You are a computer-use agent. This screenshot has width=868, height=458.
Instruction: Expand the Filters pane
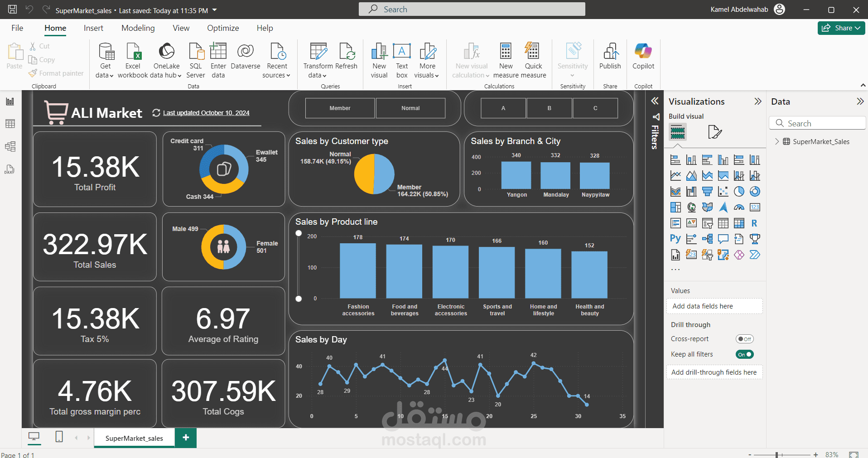(x=655, y=101)
